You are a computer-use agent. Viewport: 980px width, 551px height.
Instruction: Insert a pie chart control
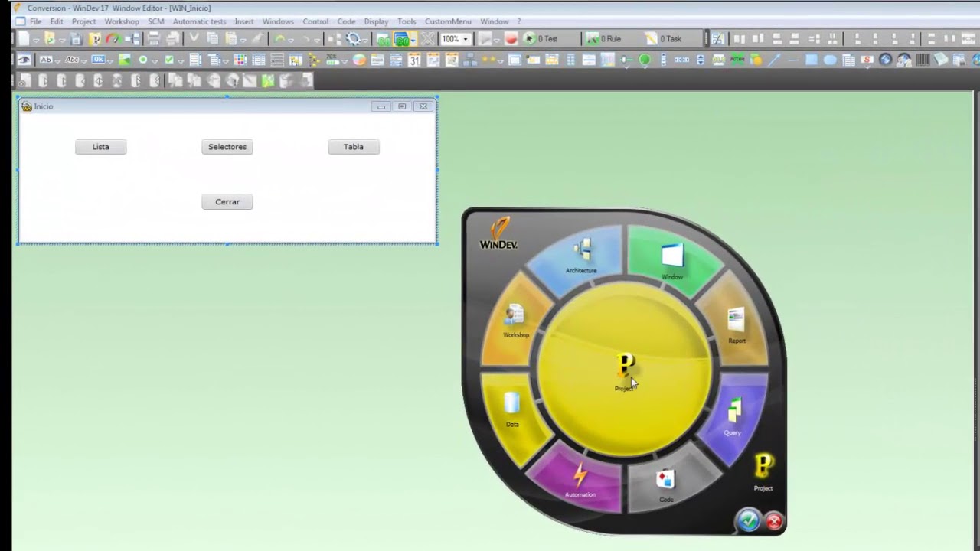[359, 59]
